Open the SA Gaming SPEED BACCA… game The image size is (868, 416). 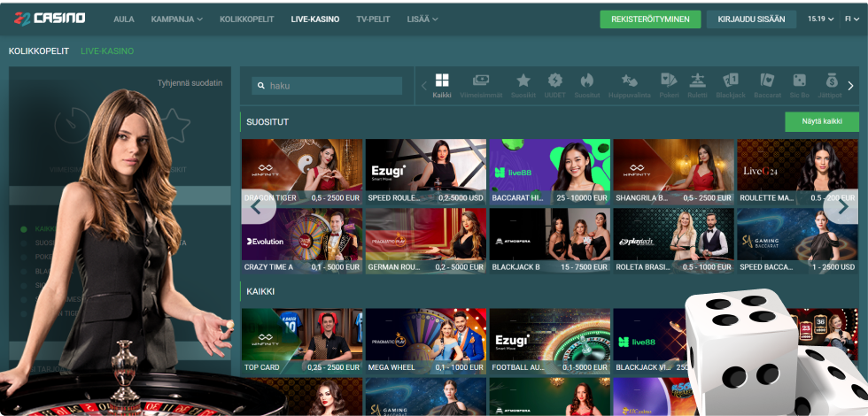(x=798, y=241)
